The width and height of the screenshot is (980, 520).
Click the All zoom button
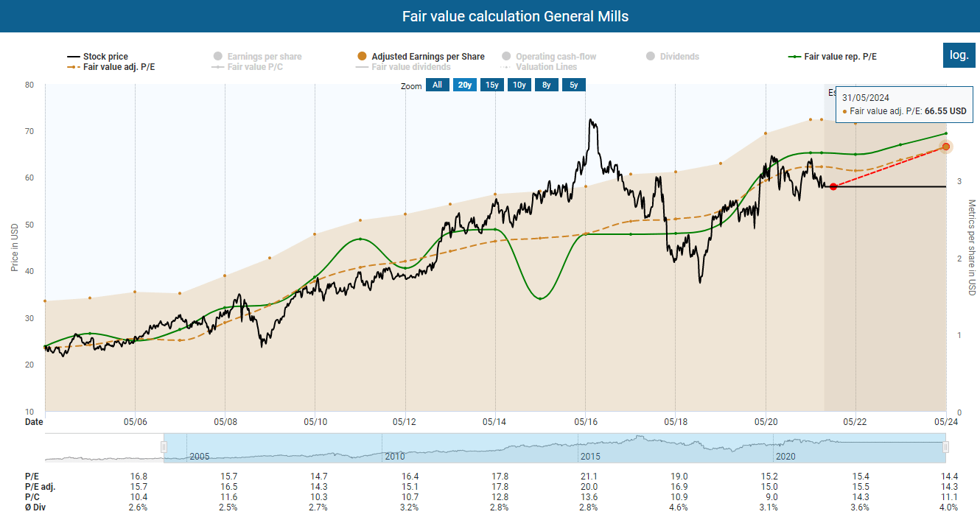[438, 85]
